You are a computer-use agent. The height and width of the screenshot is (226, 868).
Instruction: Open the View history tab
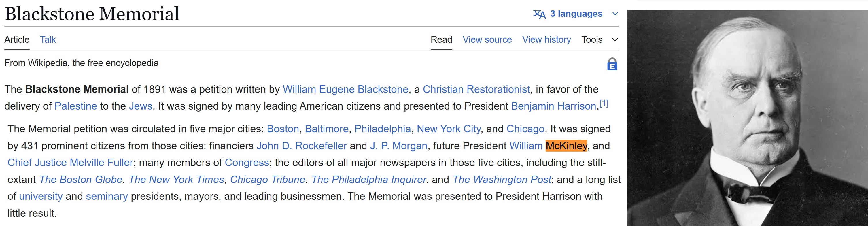(546, 40)
